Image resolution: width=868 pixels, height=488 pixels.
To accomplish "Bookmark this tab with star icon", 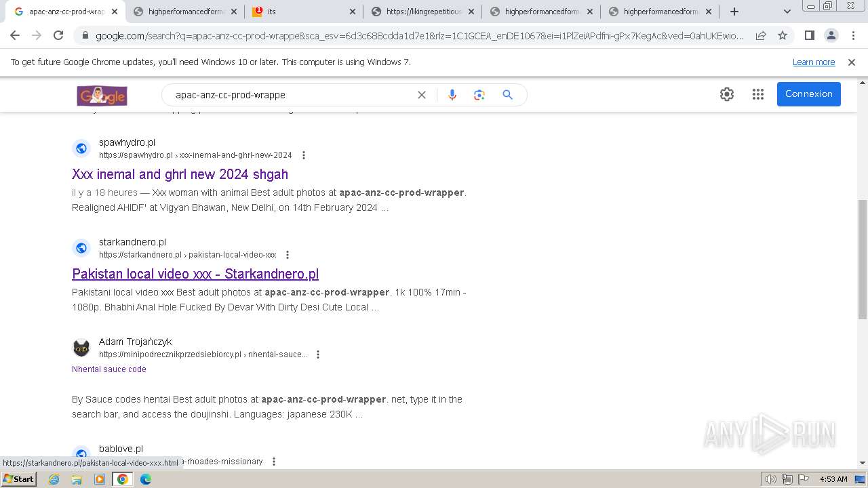I will click(x=783, y=36).
